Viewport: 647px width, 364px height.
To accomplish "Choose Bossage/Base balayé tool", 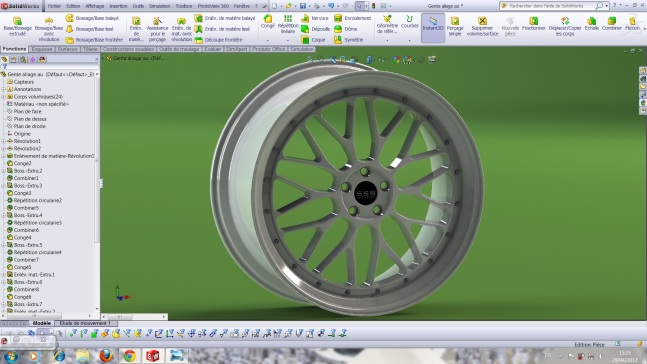I will [x=92, y=18].
